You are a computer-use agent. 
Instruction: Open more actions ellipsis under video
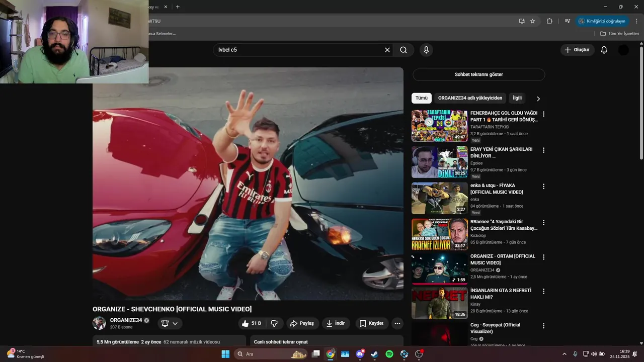tap(397, 323)
